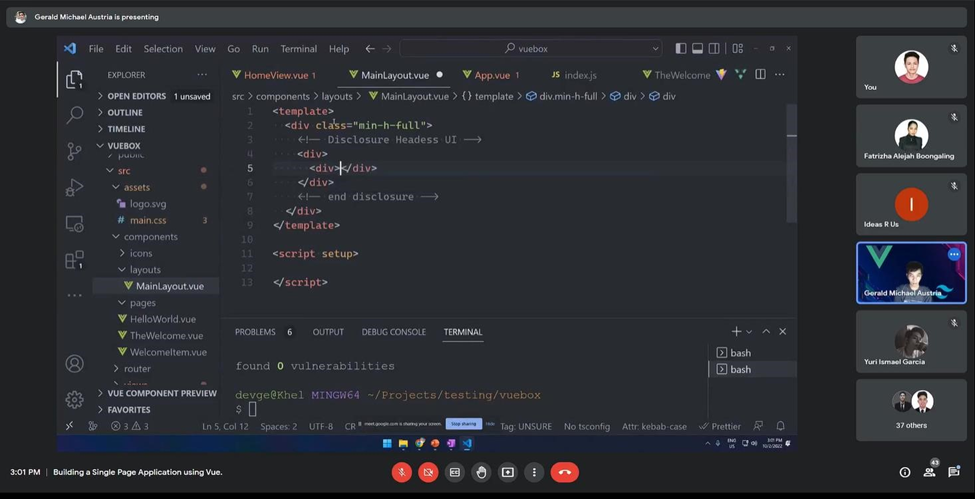The width and height of the screenshot is (975, 499).
Task: Switch to the DEBUG CONSOLE tab
Action: (x=394, y=332)
